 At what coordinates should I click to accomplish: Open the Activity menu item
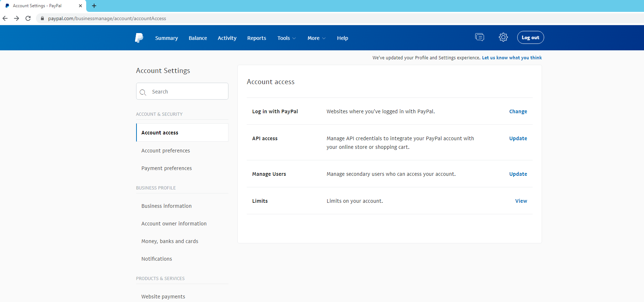click(227, 38)
